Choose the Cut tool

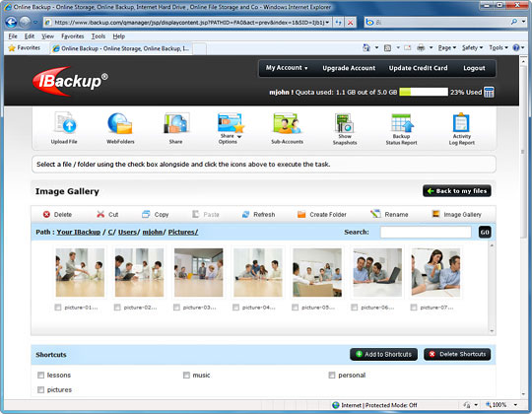(x=107, y=215)
